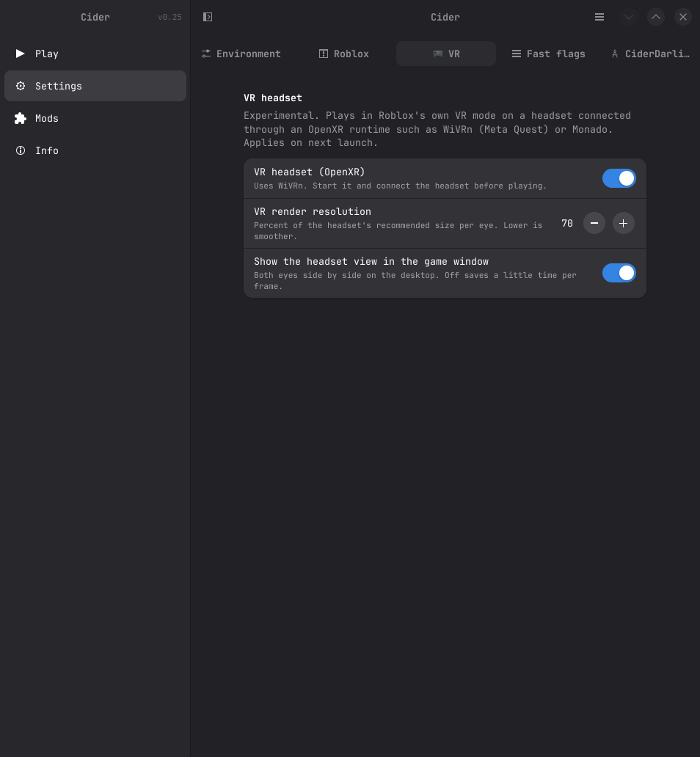
Task: Click the 'Percent of the headset's' description
Action: 398,231
